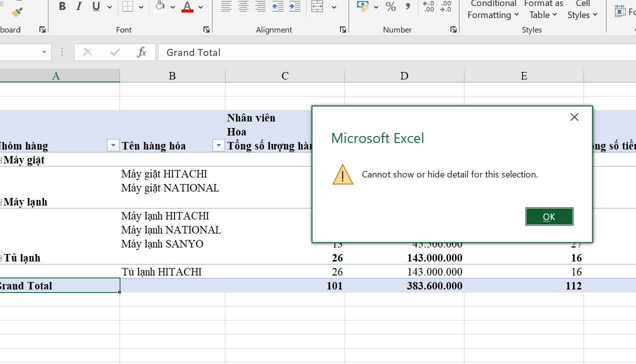Apply the red font color swatch

[x=187, y=6]
